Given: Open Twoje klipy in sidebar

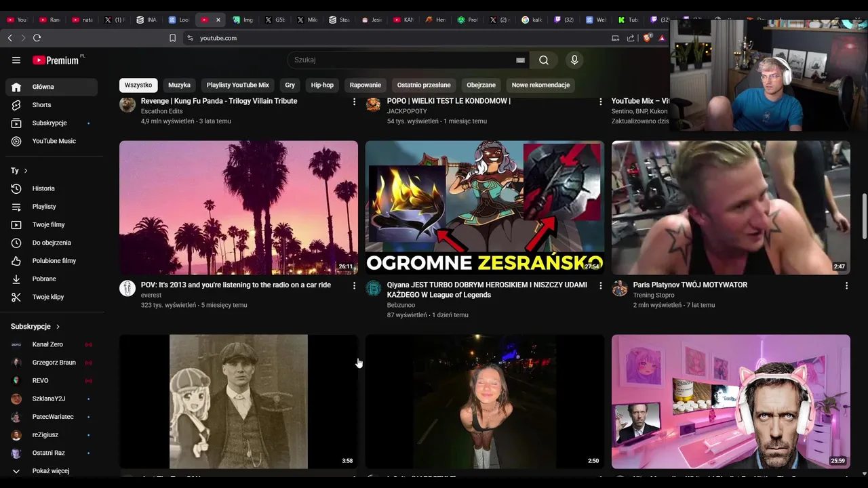Looking at the screenshot, I should pyautogui.click(x=52, y=297).
